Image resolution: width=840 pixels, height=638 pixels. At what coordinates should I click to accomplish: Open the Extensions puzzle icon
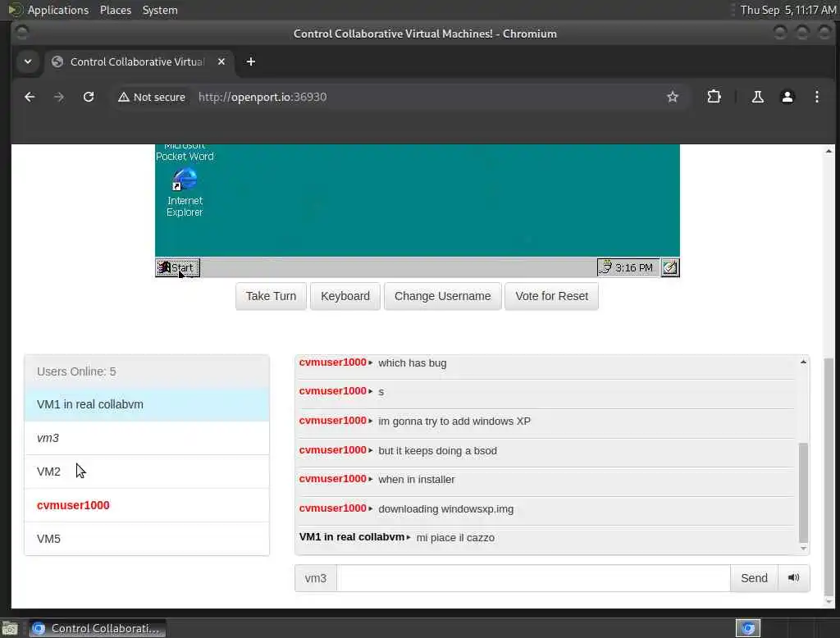714,97
